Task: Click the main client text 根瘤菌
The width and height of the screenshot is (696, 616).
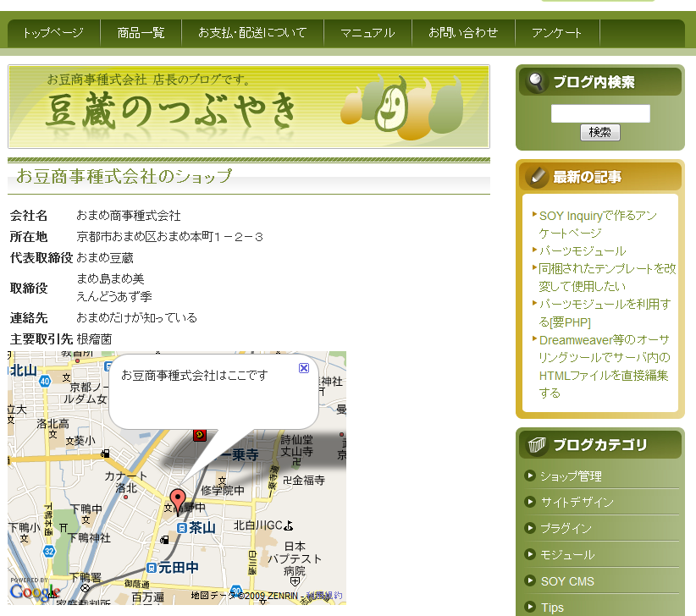Action: 94,339
